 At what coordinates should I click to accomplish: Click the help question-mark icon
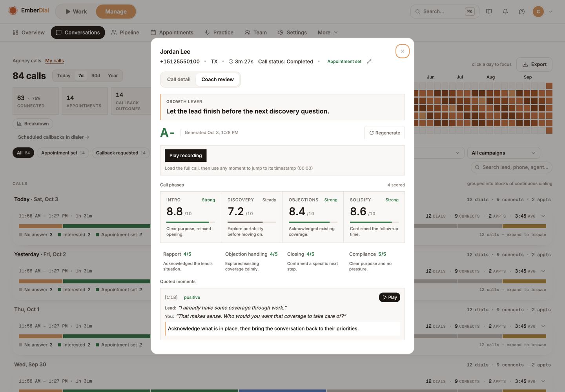(x=522, y=11)
